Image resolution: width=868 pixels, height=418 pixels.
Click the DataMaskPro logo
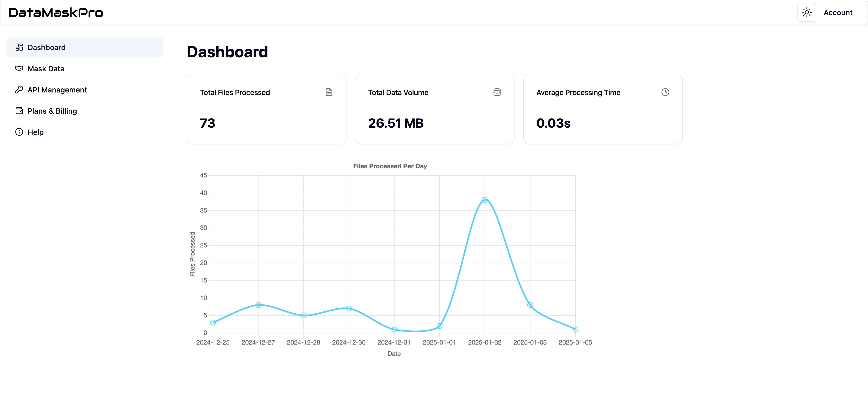pos(56,13)
